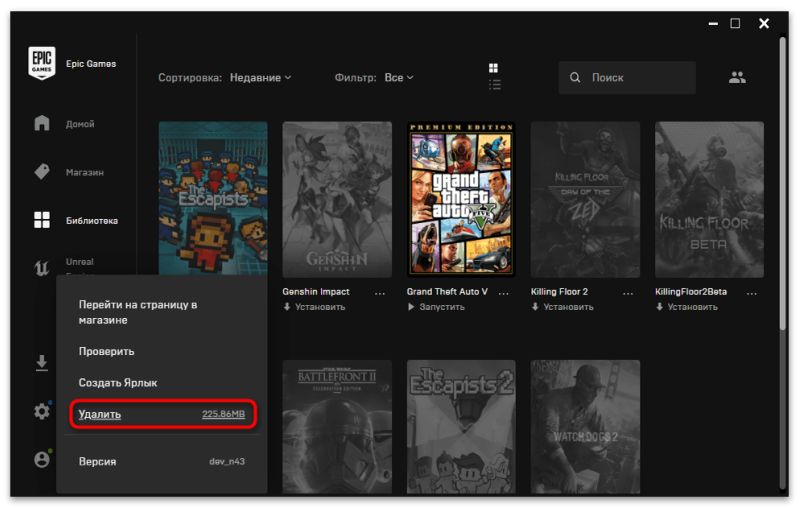
Task: Select the Library (Библиотека) grid icon
Action: [42, 220]
